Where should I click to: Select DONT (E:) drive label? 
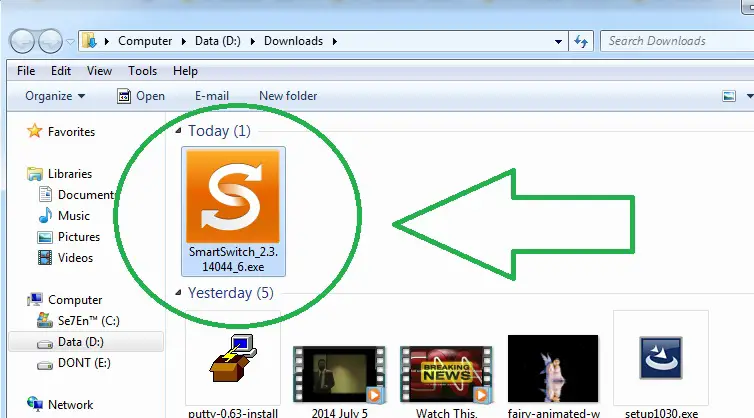point(84,363)
